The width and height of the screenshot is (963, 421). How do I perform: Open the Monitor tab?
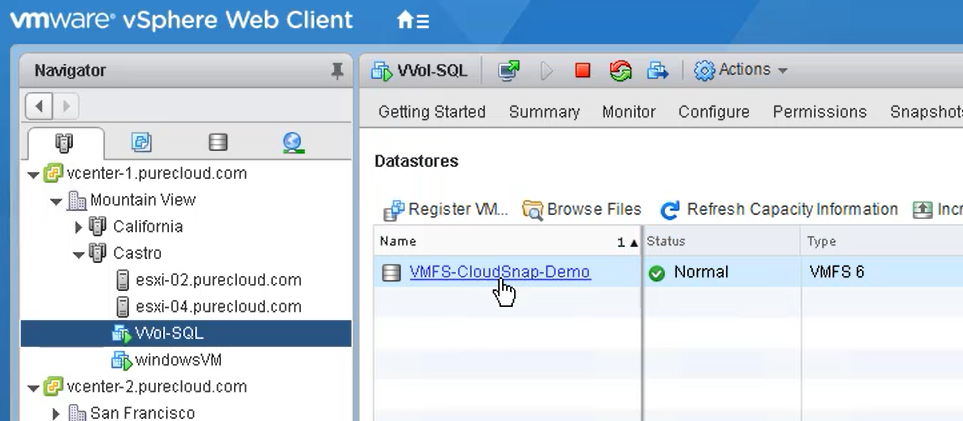[629, 112]
